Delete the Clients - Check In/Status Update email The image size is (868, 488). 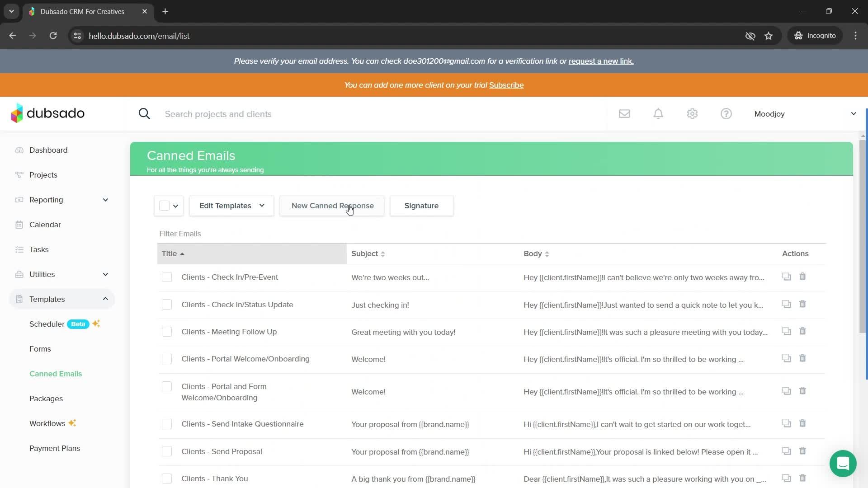802,304
